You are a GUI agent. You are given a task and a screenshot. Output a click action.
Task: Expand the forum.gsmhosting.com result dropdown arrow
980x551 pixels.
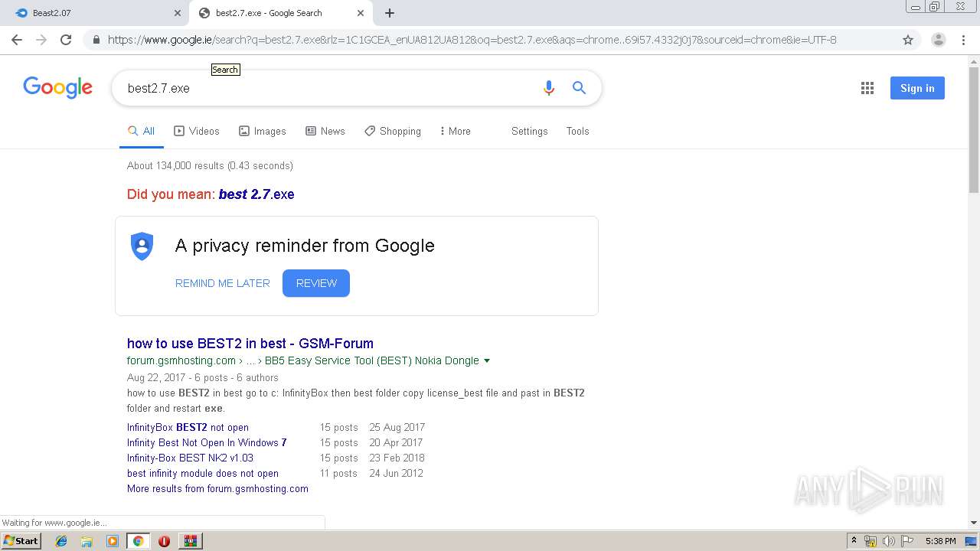pos(487,360)
